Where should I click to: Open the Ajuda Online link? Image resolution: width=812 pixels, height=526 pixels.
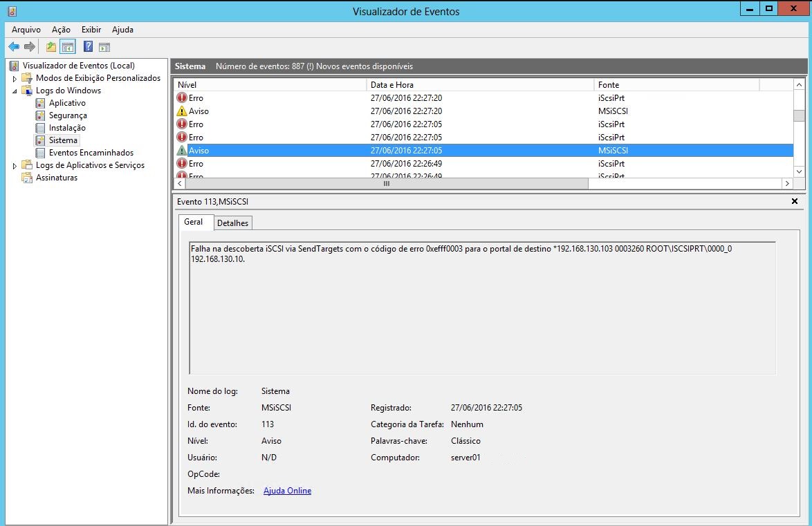[x=288, y=490]
